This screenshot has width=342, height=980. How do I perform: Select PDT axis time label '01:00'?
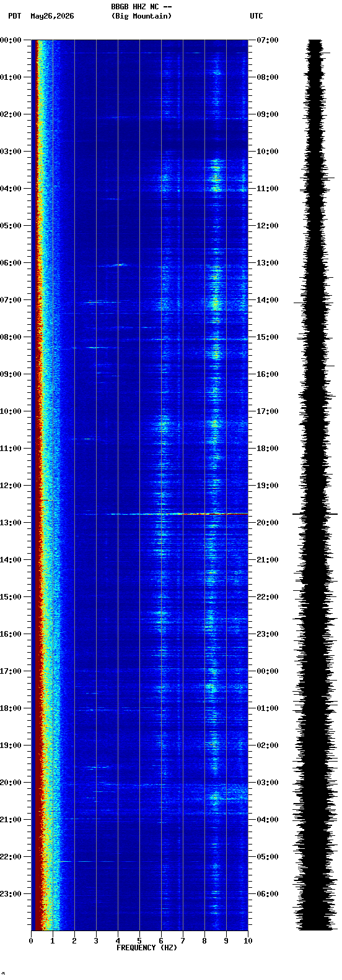(11, 77)
